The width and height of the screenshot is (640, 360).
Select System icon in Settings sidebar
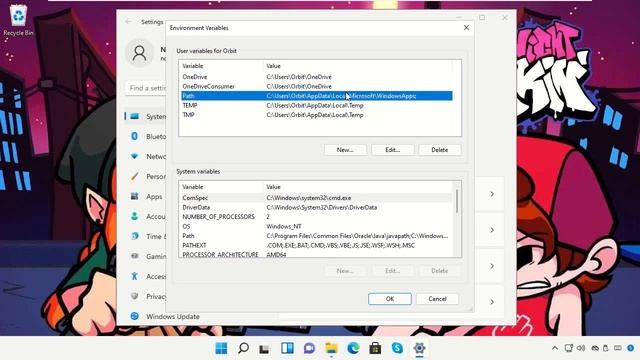134,116
